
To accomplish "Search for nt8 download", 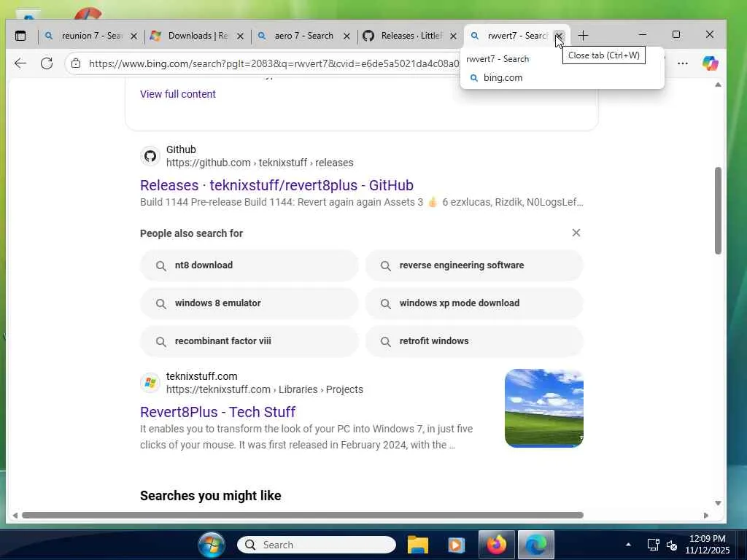I will pos(249,265).
